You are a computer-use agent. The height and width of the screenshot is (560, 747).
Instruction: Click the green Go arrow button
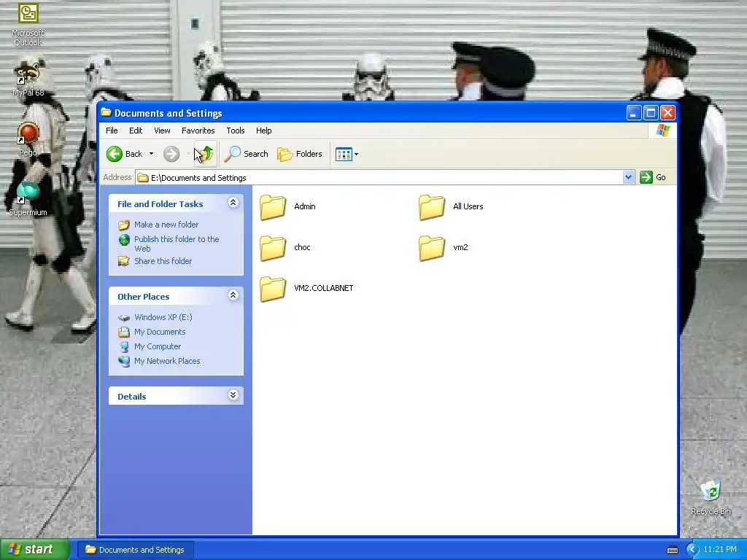point(646,177)
